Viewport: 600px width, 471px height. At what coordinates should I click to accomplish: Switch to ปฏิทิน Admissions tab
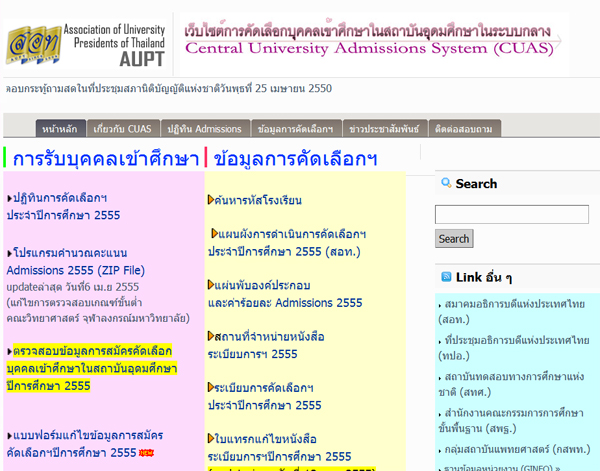pyautogui.click(x=205, y=129)
